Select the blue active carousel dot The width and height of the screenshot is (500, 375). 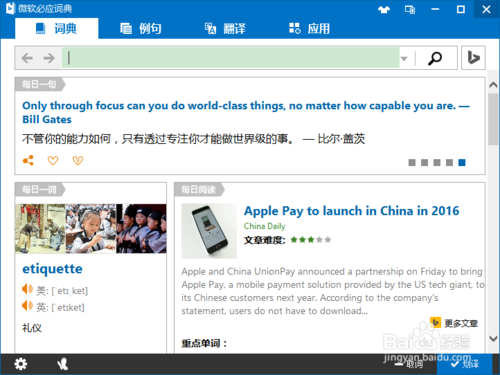(x=462, y=162)
